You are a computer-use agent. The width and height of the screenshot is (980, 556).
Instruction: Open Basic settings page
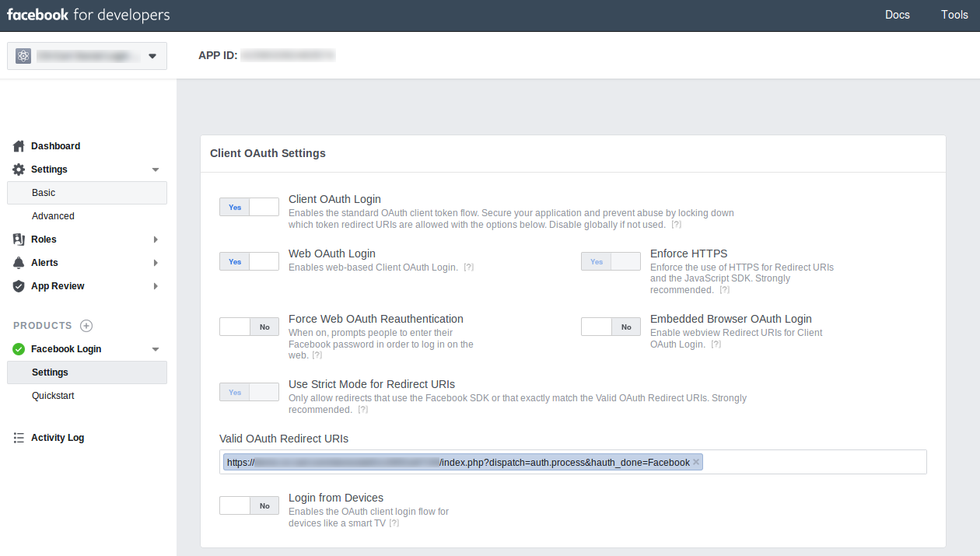(87, 193)
